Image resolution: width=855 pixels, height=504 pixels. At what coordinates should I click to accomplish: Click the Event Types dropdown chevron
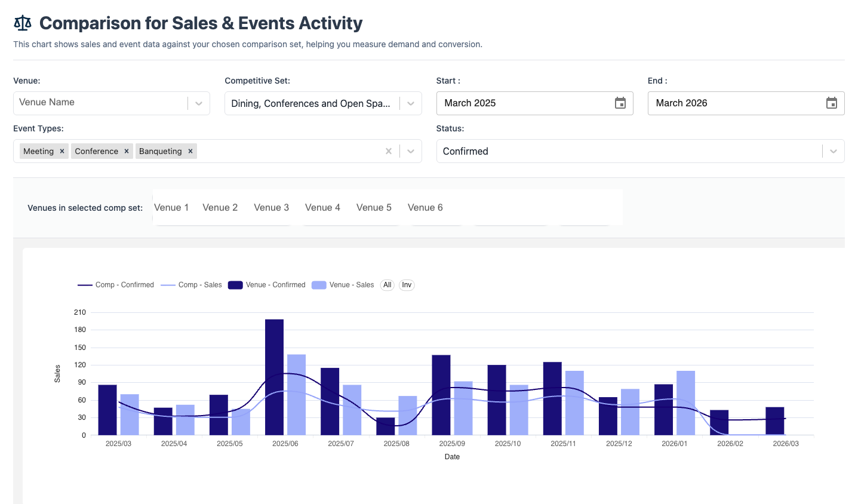(x=411, y=151)
